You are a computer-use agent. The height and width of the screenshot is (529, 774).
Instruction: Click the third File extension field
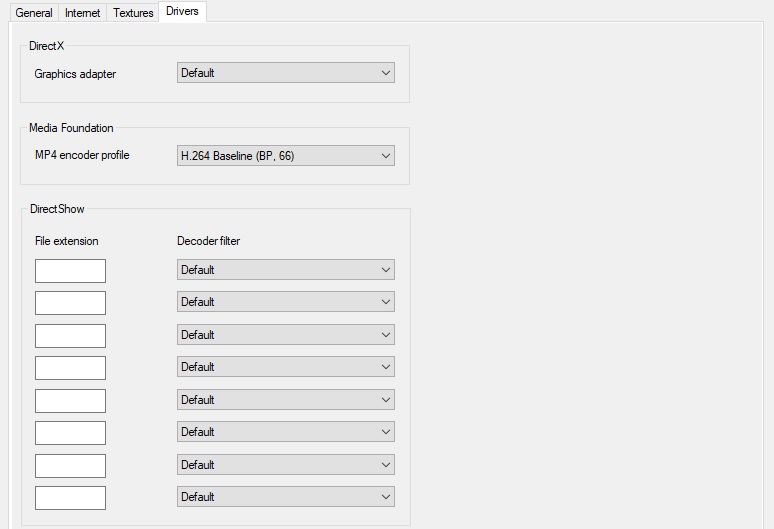[70, 336]
